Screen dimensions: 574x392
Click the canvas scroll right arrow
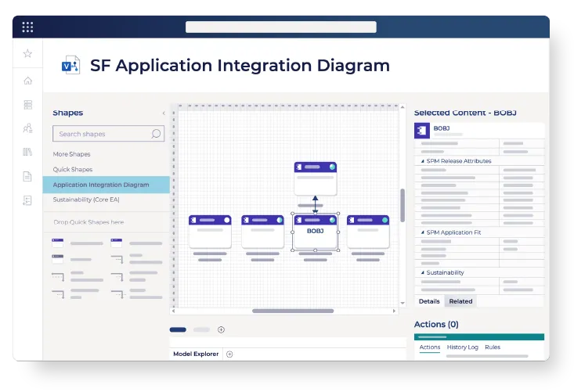[x=394, y=311]
